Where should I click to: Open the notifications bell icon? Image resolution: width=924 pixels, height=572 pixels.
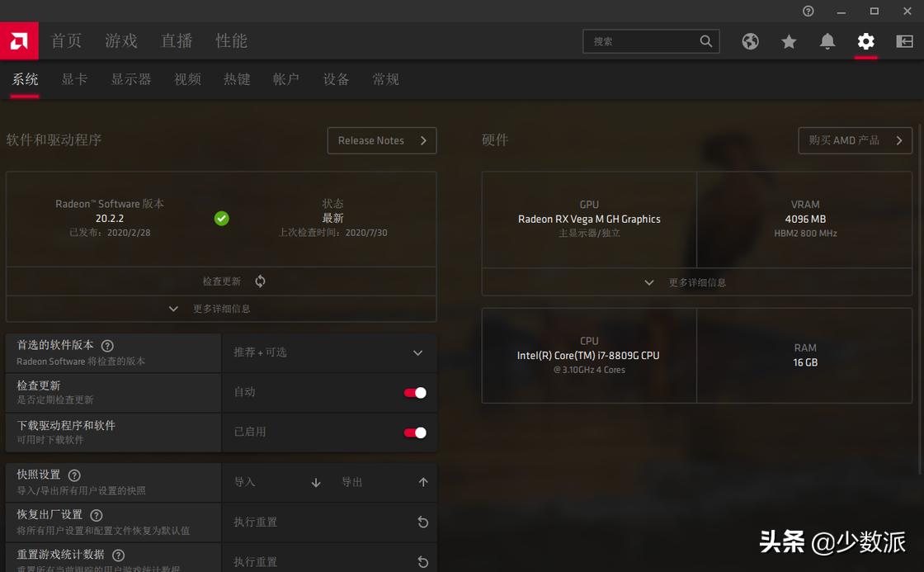point(827,40)
